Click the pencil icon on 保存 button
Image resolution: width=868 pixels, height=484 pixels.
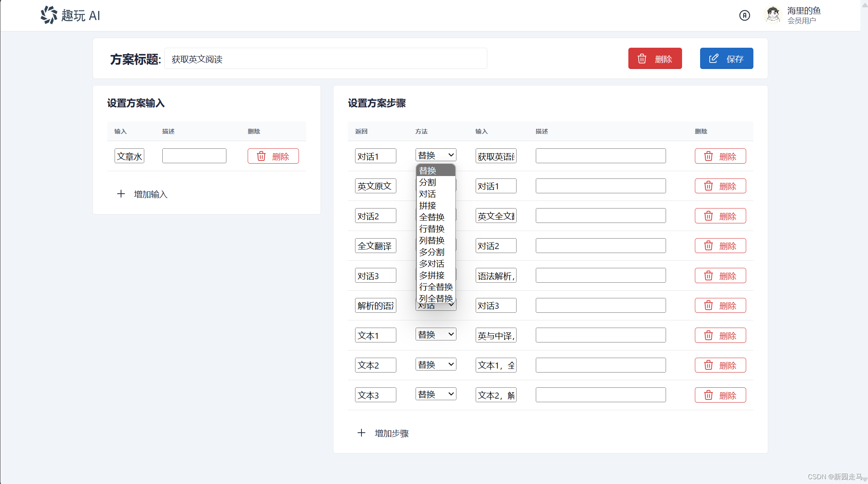[x=714, y=59]
